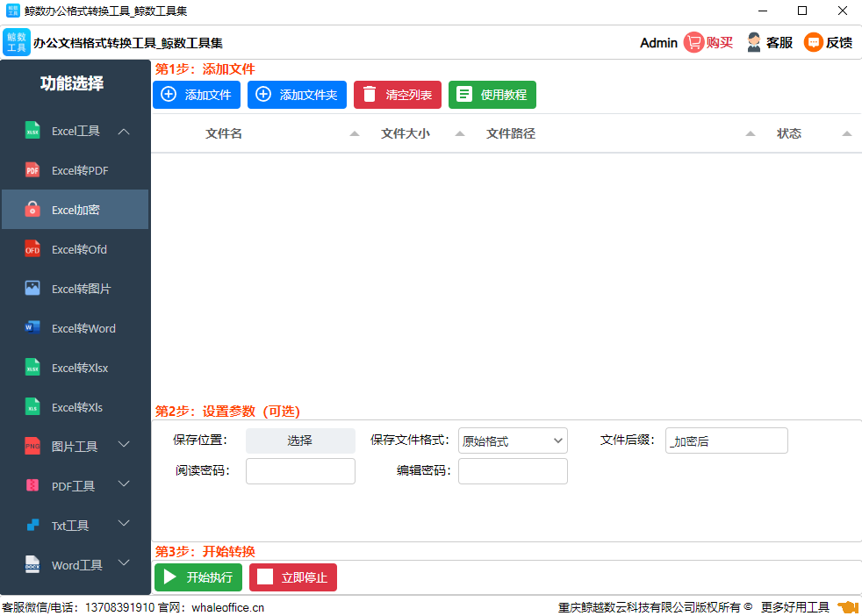Click whaleoffice.cn in the status bar
Image resolution: width=862 pixels, height=616 pixels.
click(227, 607)
